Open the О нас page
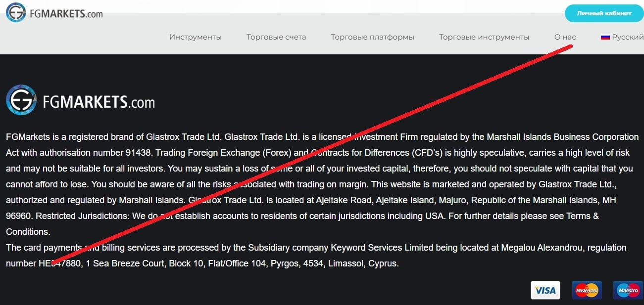 pyautogui.click(x=565, y=37)
